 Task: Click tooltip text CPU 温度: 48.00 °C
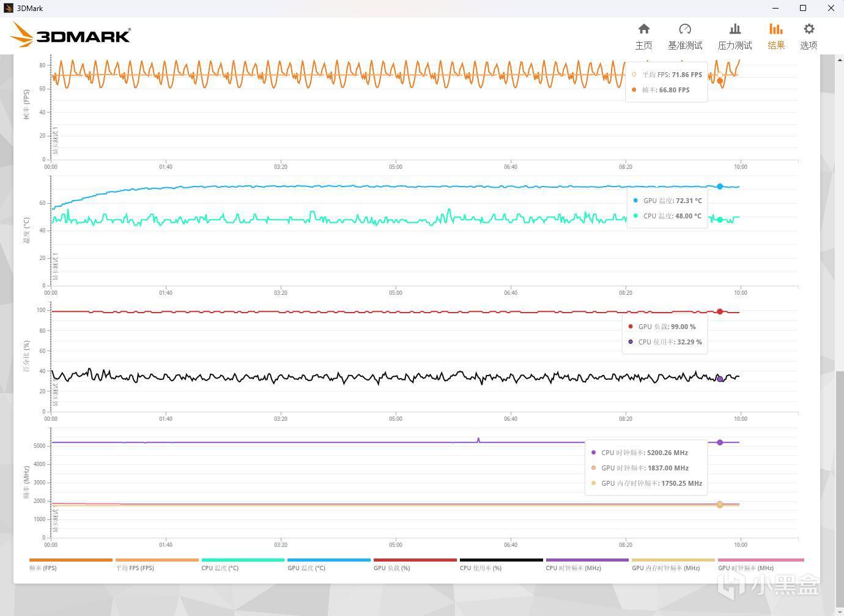click(x=673, y=216)
